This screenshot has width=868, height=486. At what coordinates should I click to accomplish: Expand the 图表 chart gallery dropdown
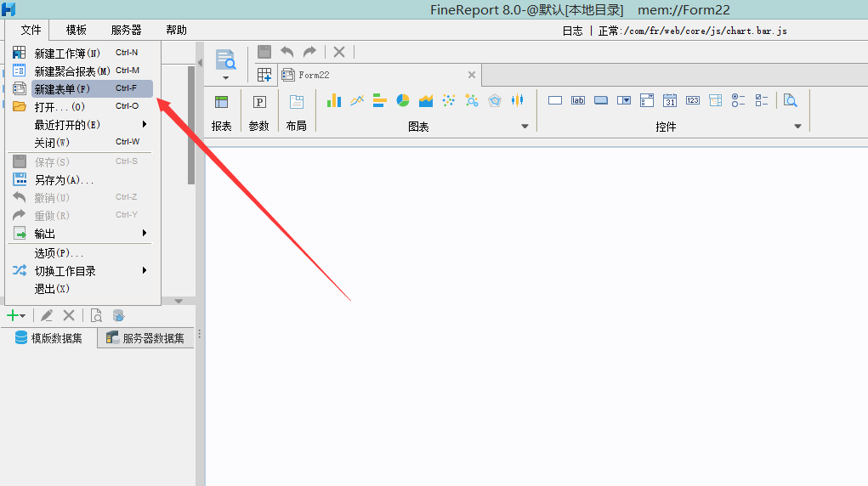coord(525,127)
